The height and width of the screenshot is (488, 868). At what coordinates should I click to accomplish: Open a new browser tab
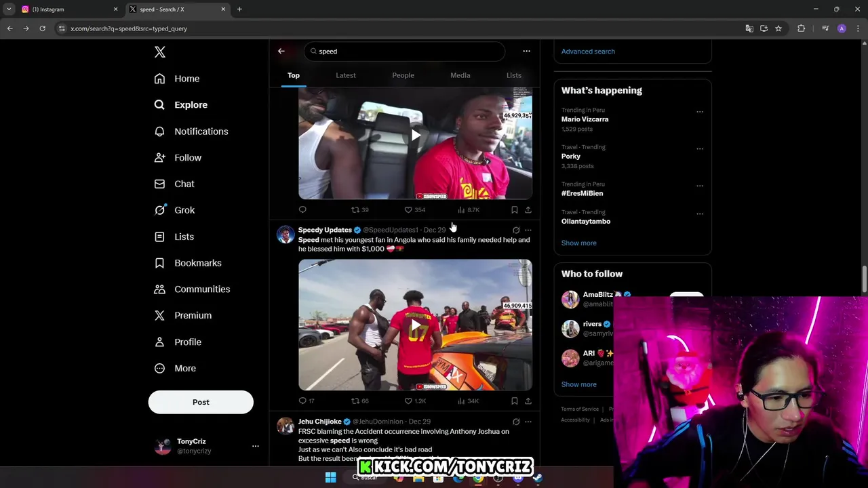239,9
